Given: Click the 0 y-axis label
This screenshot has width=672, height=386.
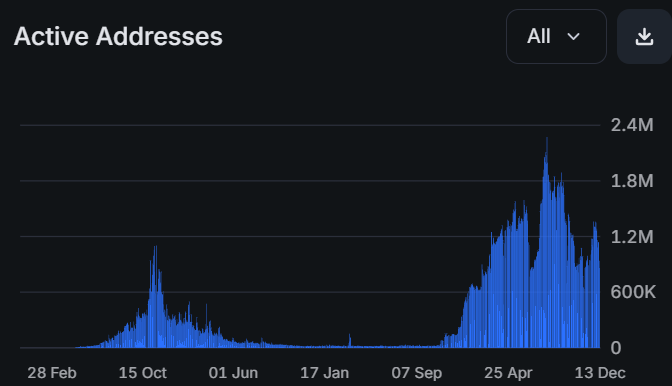Looking at the screenshot, I should [x=616, y=348].
